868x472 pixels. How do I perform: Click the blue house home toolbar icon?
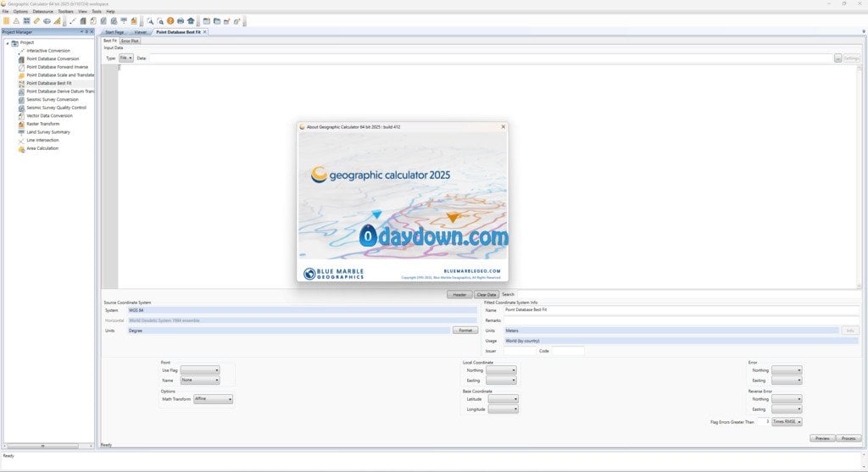tap(191, 21)
